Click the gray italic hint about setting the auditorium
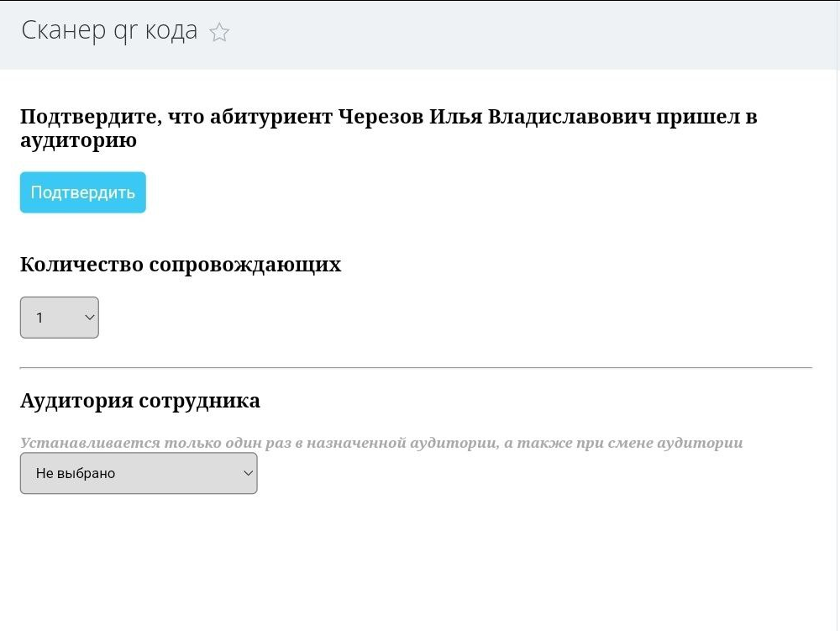Image resolution: width=840 pixels, height=631 pixels. [381, 443]
